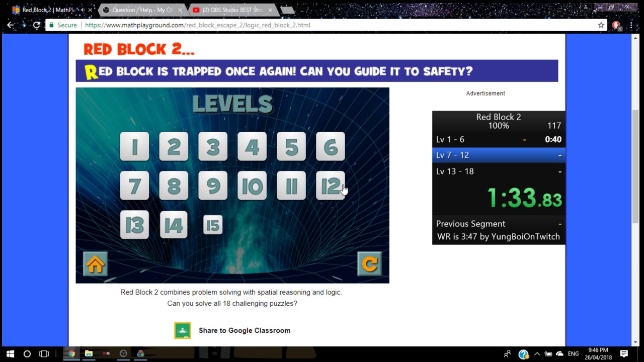Viewport: 644px width, 362px height.
Task: Select level 6 tile
Action: pos(331,146)
